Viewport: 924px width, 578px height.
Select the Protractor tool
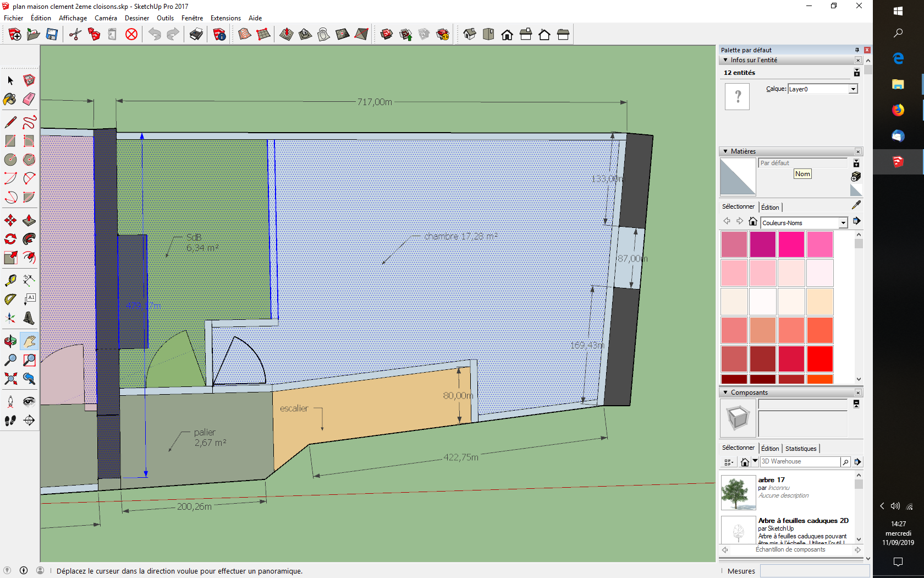[10, 299]
